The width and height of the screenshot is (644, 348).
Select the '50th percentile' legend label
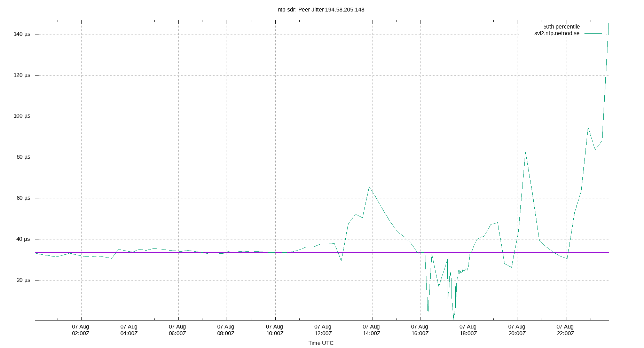(561, 27)
